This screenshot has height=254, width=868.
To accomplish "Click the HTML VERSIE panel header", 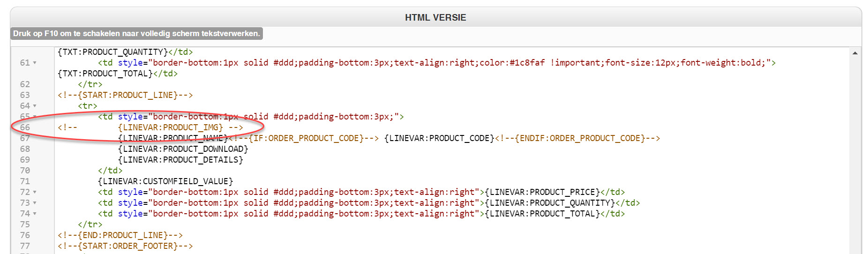I will click(x=435, y=18).
